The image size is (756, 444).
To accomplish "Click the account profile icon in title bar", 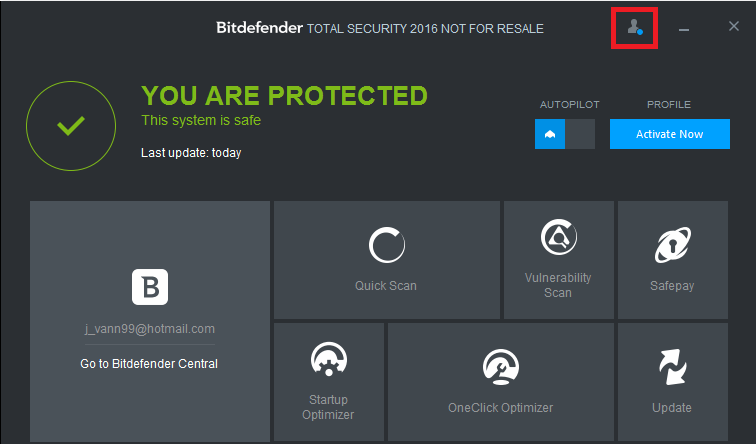I will tap(634, 28).
